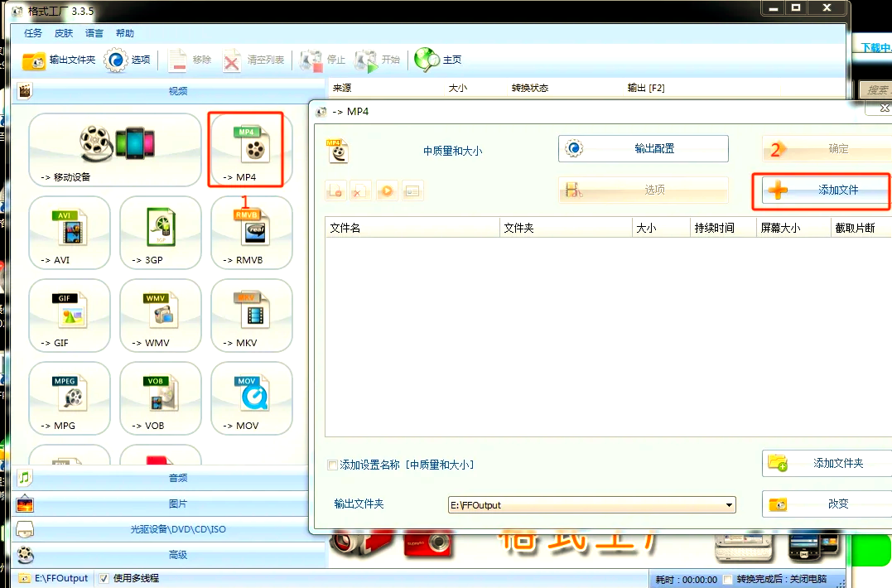Select the RMVB conversion format icon

250,233
